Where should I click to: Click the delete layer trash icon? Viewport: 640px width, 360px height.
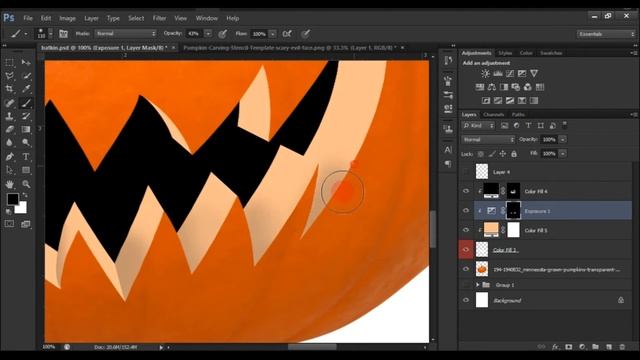(622, 347)
